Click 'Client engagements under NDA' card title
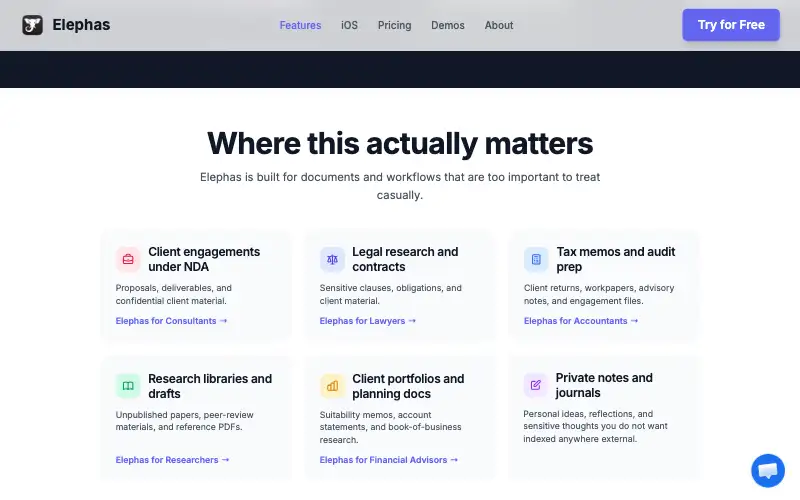800x500 pixels. pyautogui.click(x=204, y=259)
